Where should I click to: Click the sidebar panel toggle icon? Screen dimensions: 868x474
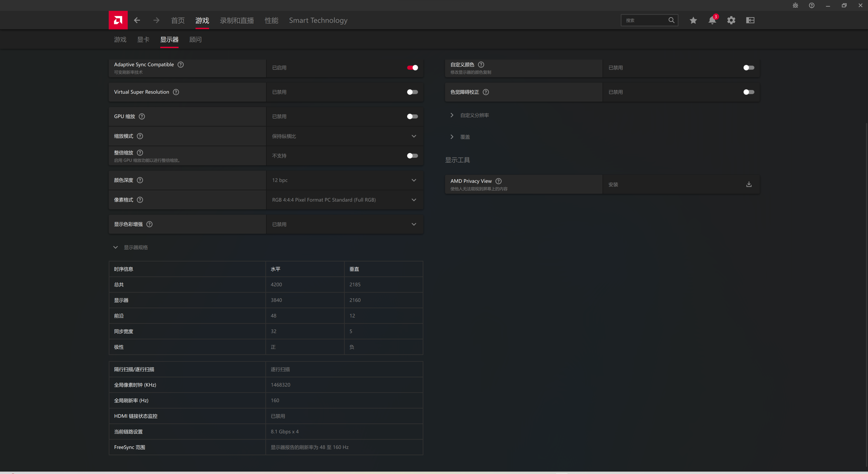coord(750,20)
